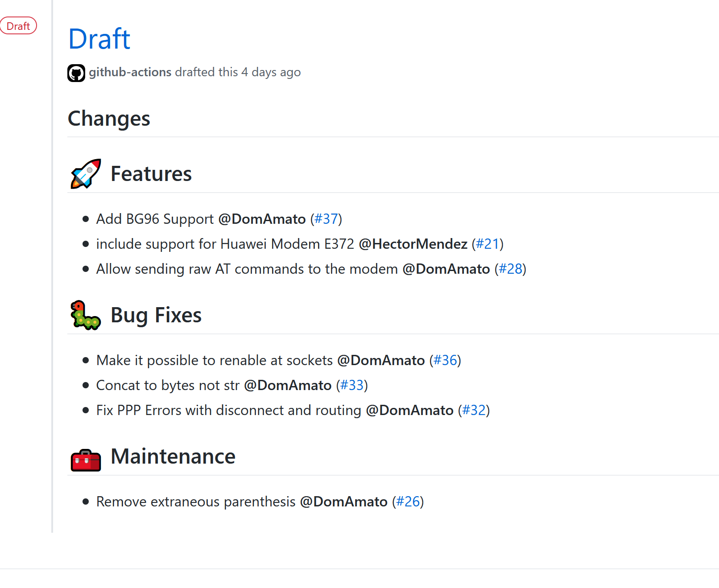The height and width of the screenshot is (588, 719).
Task: Click 'Add BG96 Support' text
Action: point(155,219)
